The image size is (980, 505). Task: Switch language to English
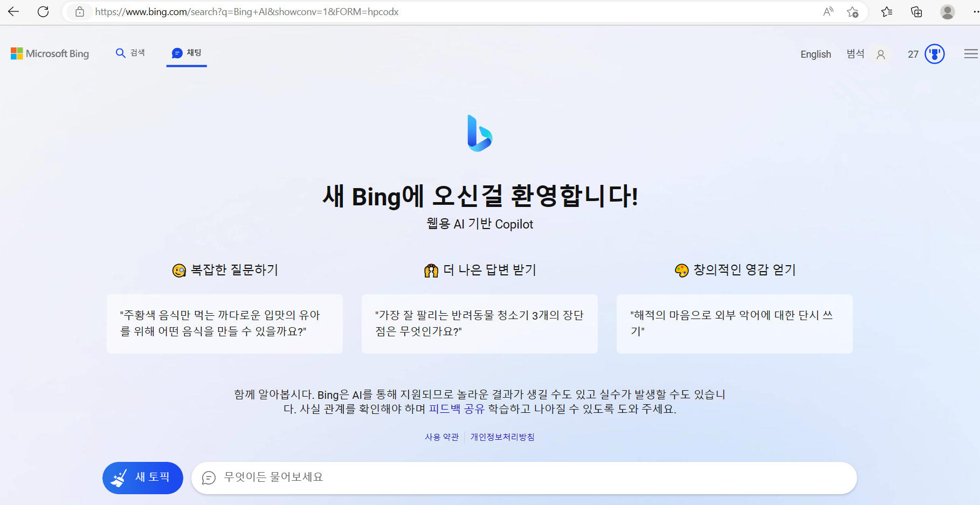tap(816, 54)
